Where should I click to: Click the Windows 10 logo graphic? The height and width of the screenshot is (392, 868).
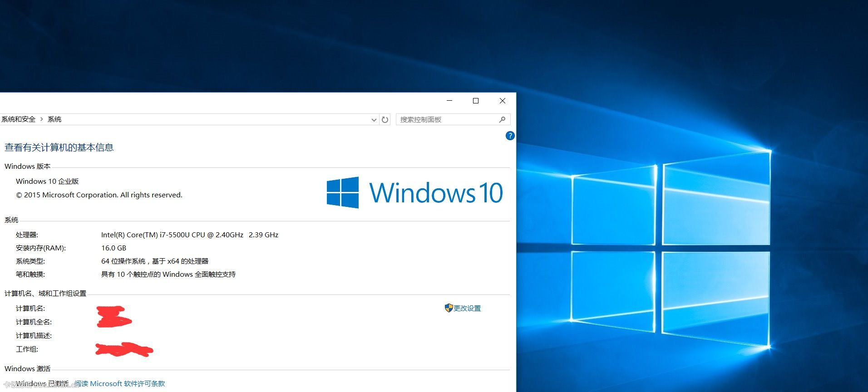click(414, 193)
